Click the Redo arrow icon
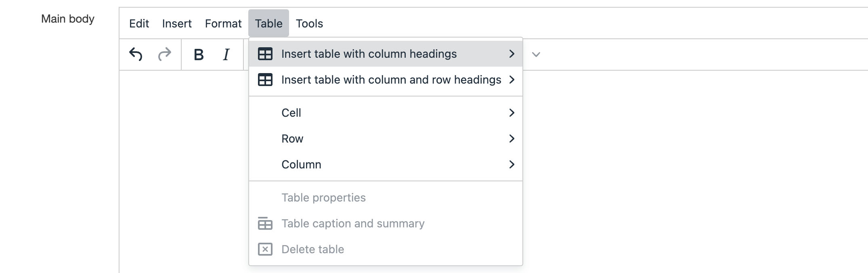Viewport: 868px width, 273px height. click(x=164, y=54)
